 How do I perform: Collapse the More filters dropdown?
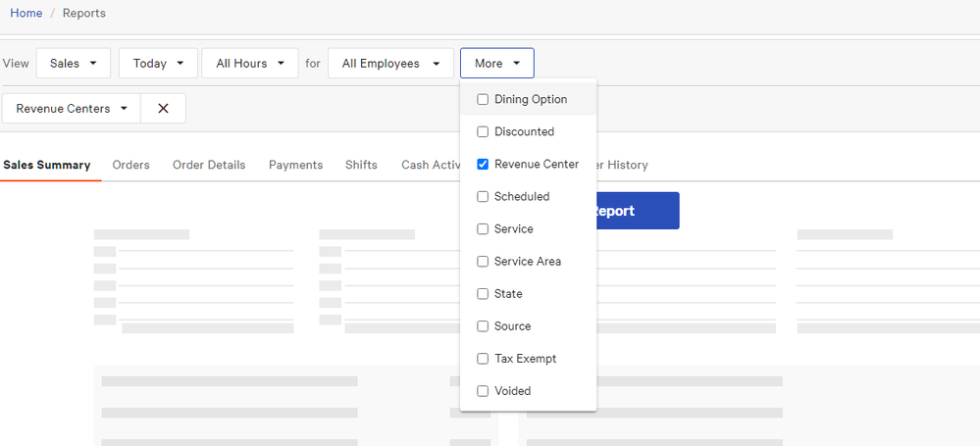(x=496, y=64)
